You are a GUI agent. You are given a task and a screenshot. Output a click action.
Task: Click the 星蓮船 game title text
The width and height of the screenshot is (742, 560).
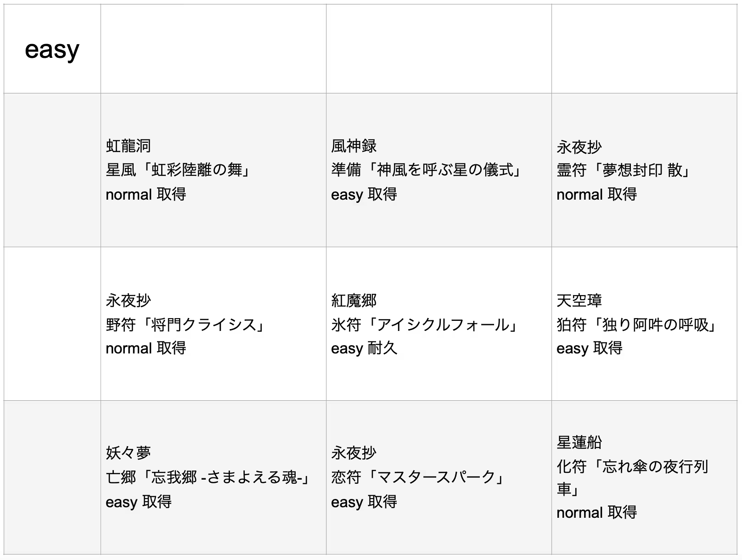579,442
